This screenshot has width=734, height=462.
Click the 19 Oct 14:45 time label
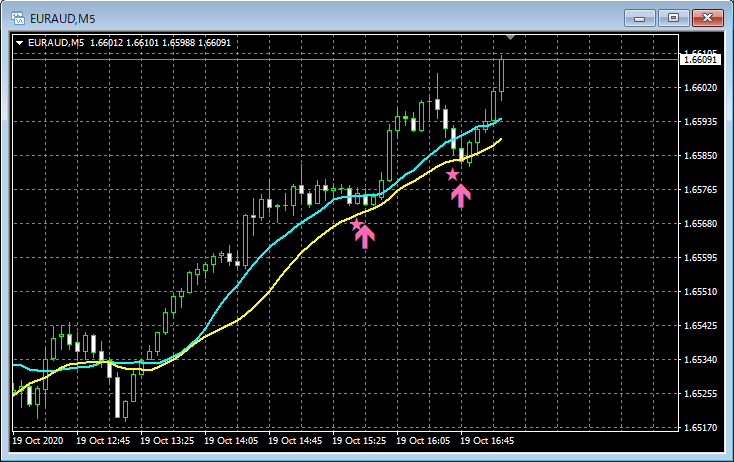click(295, 441)
